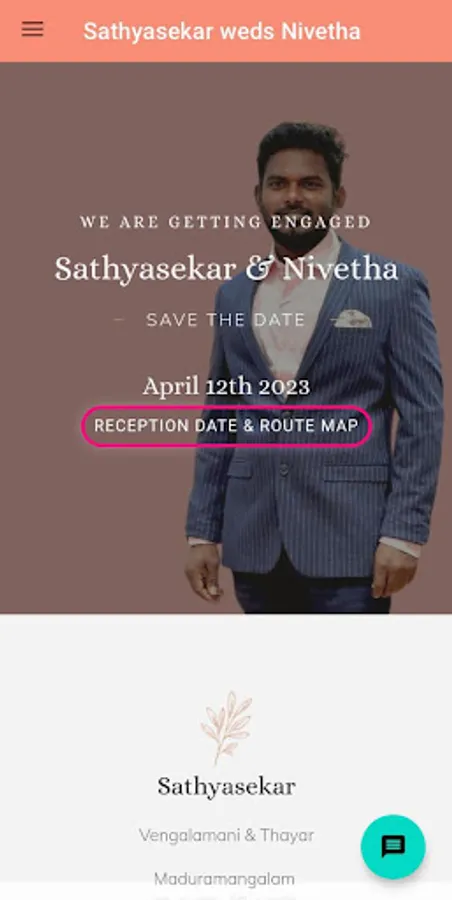Tap the dash left of Save The Date
452x900 pixels.
click(x=119, y=320)
